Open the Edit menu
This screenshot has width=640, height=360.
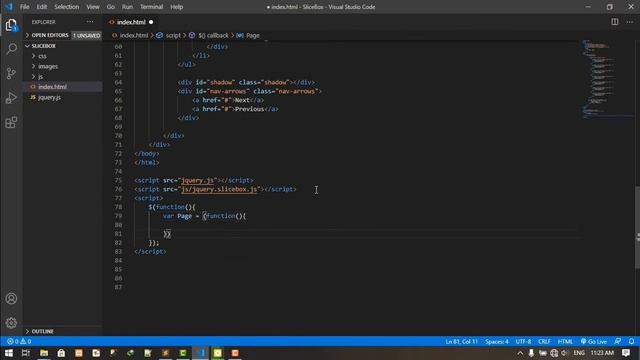click(x=42, y=7)
